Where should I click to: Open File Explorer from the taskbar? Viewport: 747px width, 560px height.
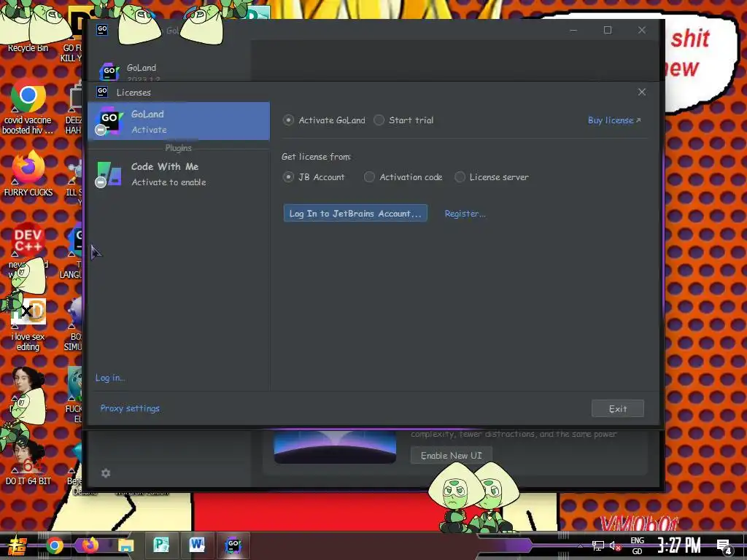[x=125, y=545]
